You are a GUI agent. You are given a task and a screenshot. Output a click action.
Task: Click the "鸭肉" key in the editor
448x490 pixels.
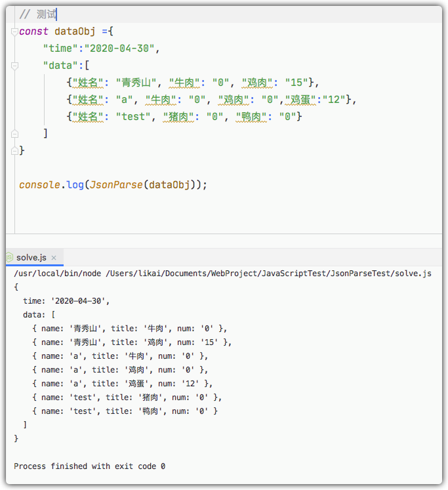click(251, 117)
